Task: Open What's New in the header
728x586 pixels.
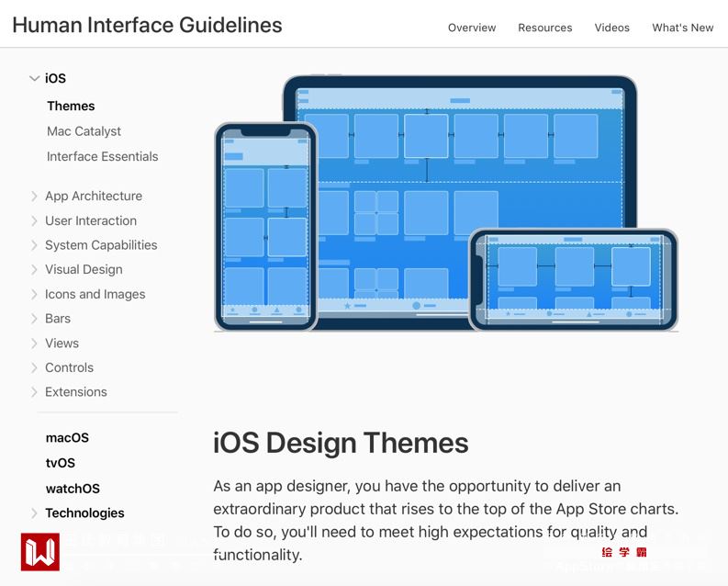Action: pyautogui.click(x=682, y=28)
